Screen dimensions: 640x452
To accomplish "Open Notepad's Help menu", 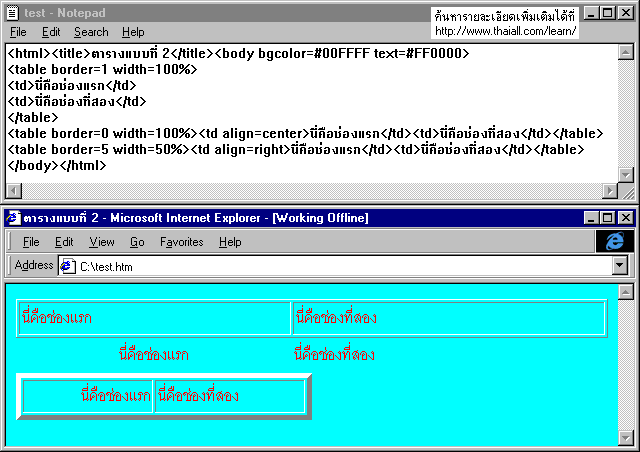I will tap(133, 32).
